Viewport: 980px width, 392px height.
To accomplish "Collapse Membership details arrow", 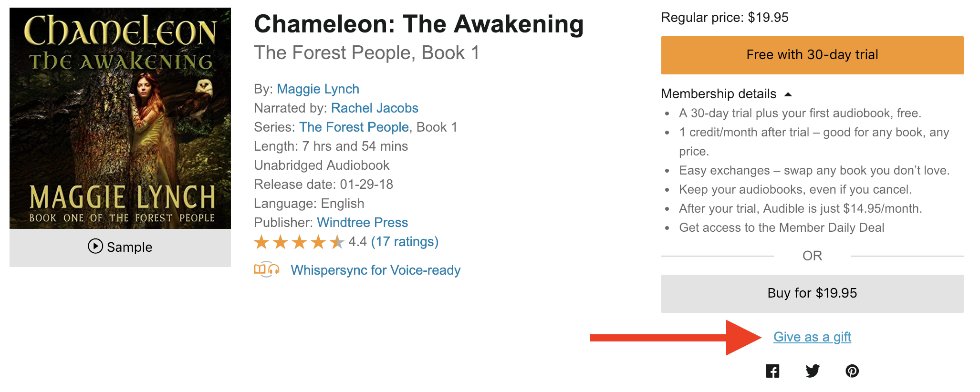I will [788, 94].
